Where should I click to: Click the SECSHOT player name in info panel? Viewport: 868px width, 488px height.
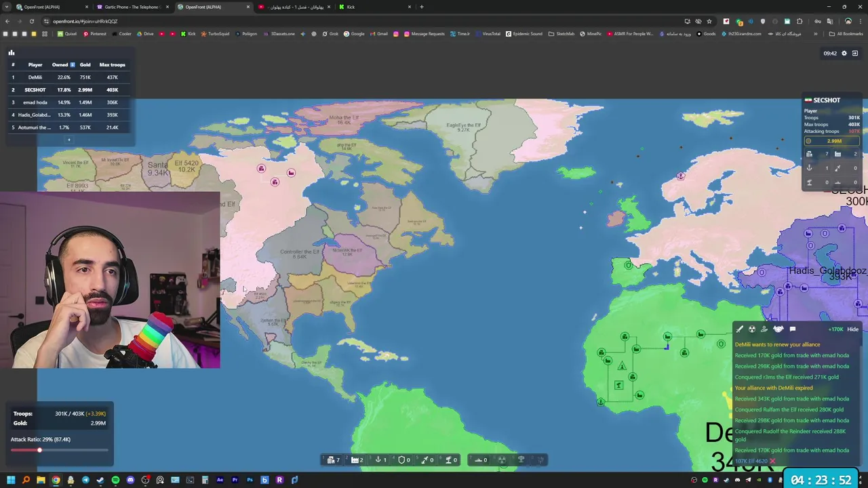point(826,100)
